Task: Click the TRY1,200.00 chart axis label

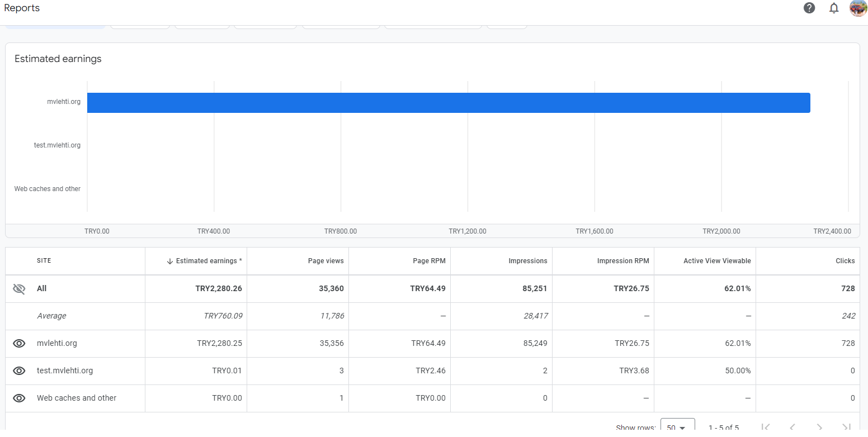Action: [x=468, y=231]
